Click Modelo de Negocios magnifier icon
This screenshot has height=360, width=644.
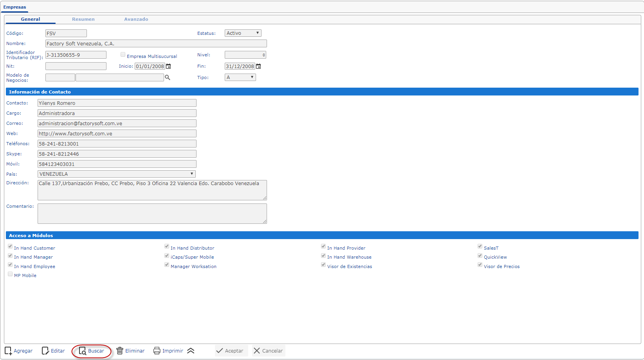coord(168,77)
